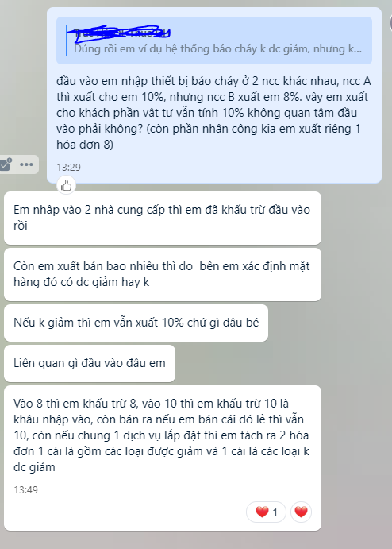The height and width of the screenshot is (549, 392).
Task: Select the message "Còn em xuất bán bao nhiêu"
Action: tap(162, 274)
